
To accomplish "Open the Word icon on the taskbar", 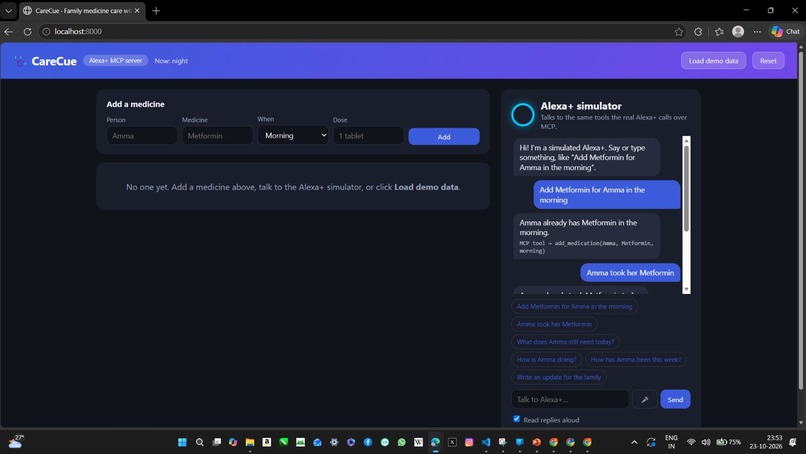I will coord(418,442).
